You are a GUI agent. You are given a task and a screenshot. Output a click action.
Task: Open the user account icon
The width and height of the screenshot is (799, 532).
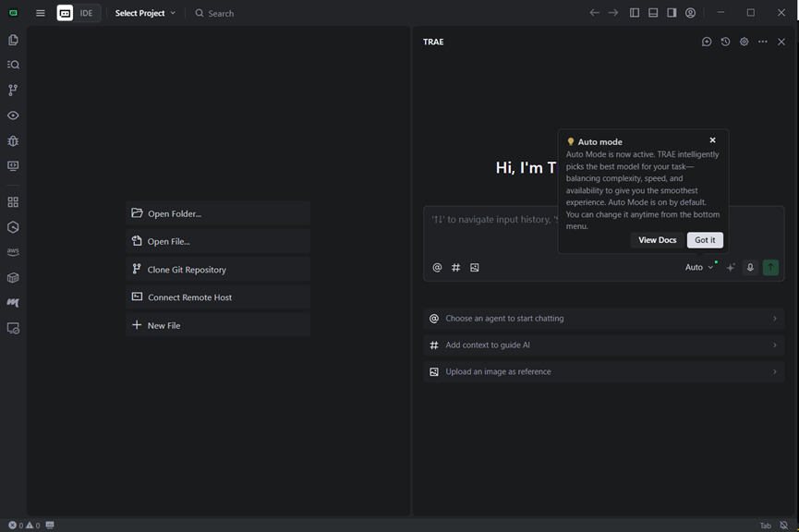pos(690,13)
